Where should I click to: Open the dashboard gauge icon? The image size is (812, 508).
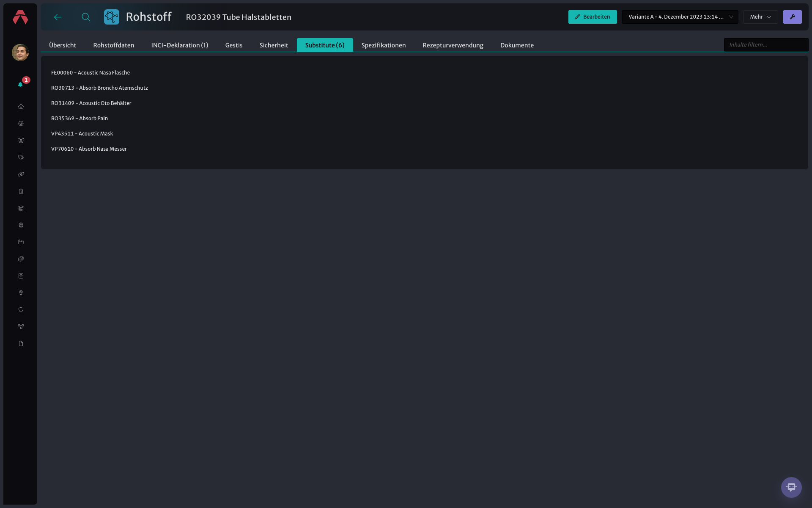(x=21, y=124)
